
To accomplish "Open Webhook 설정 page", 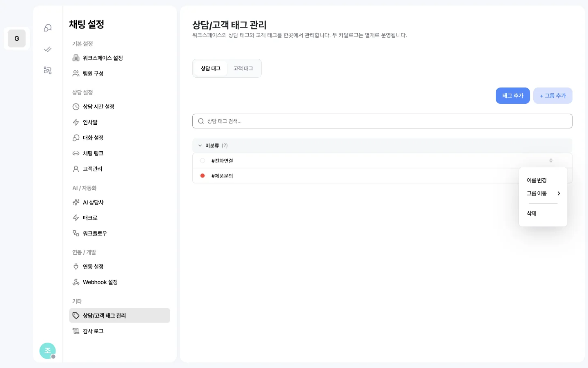I will point(120,282).
